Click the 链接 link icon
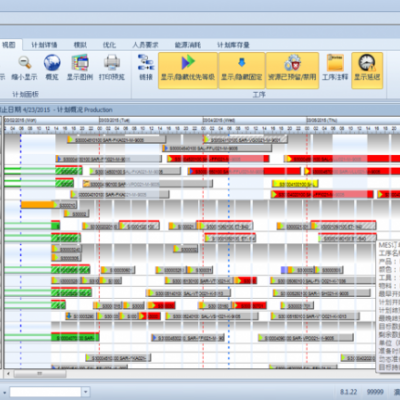The image size is (400, 400). (146, 62)
